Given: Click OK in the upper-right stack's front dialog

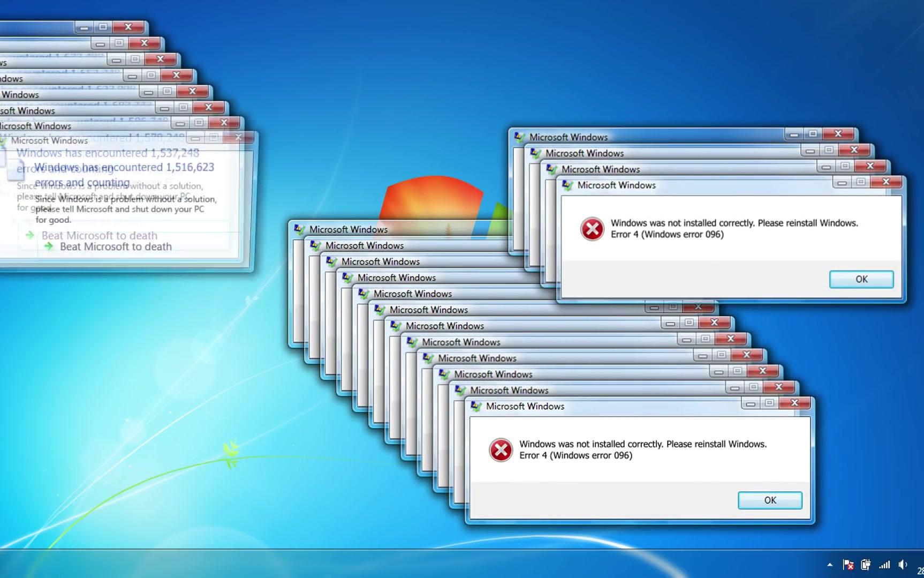Looking at the screenshot, I should coord(861,279).
